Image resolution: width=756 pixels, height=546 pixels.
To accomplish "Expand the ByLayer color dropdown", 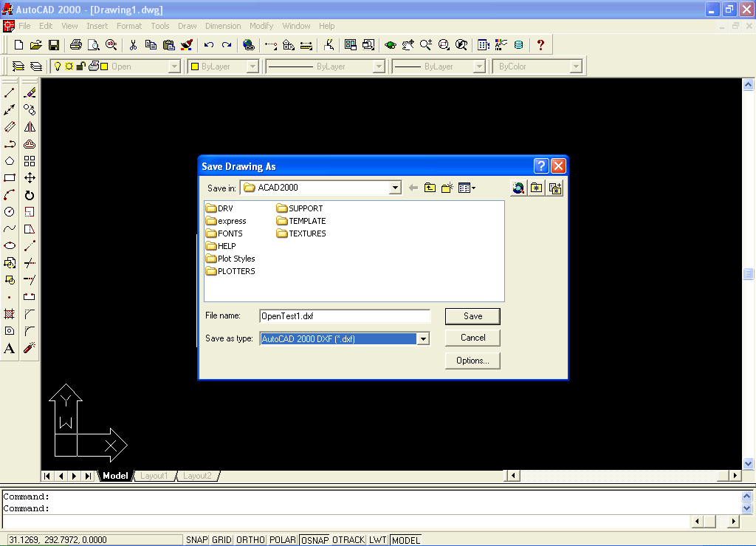I will point(252,66).
